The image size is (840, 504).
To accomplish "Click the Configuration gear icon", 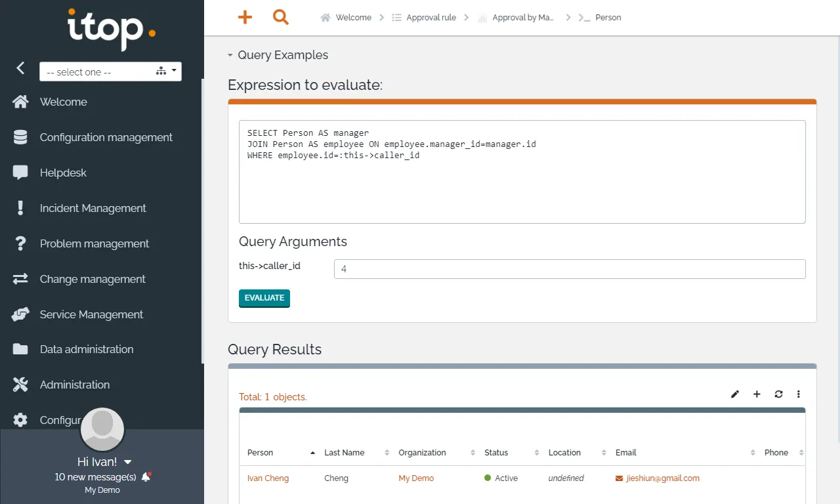I will point(20,420).
